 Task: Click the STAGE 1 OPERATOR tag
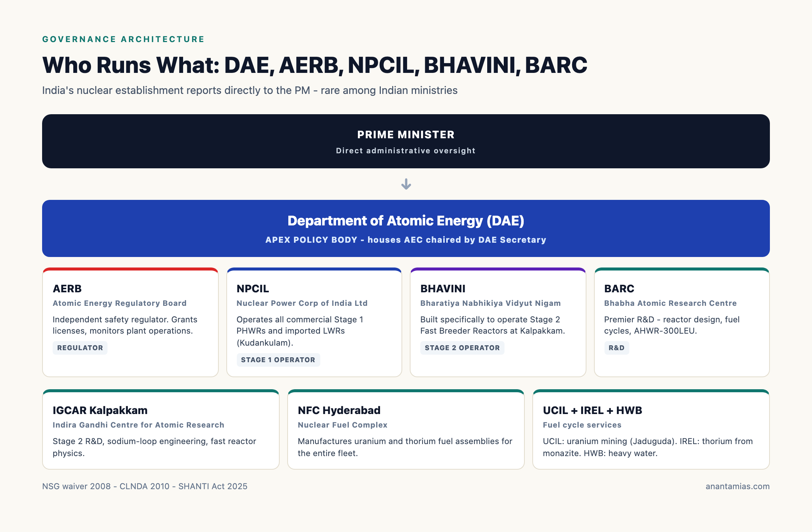coord(278,360)
